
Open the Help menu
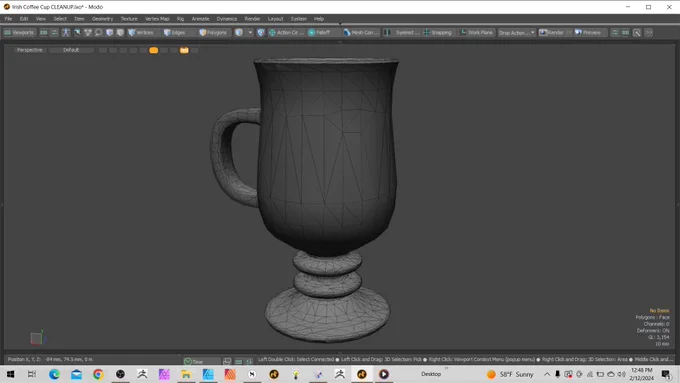[319, 19]
